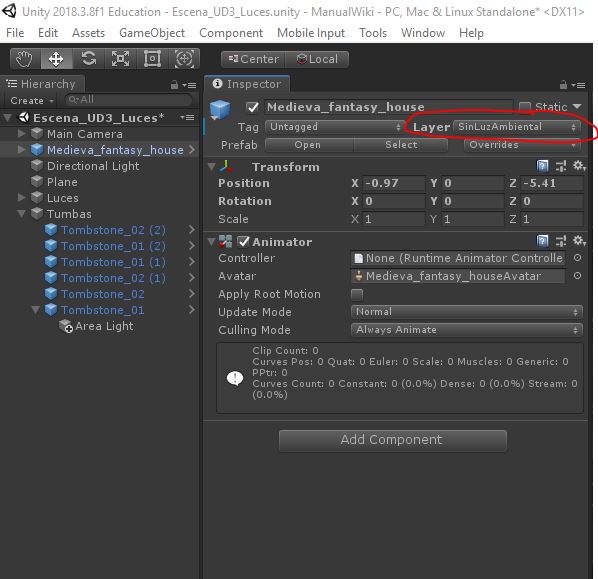Open Transform component help reference icon
The image size is (598, 579).
[542, 166]
